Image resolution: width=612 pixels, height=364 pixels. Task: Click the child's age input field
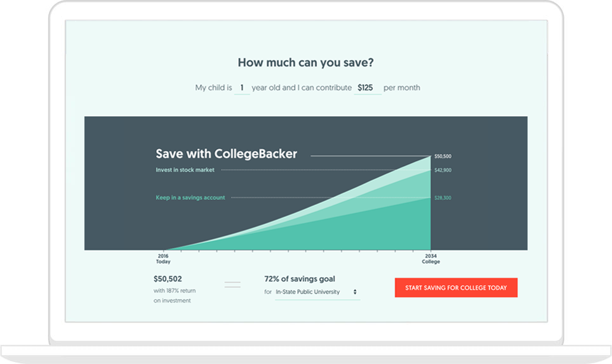pyautogui.click(x=242, y=88)
